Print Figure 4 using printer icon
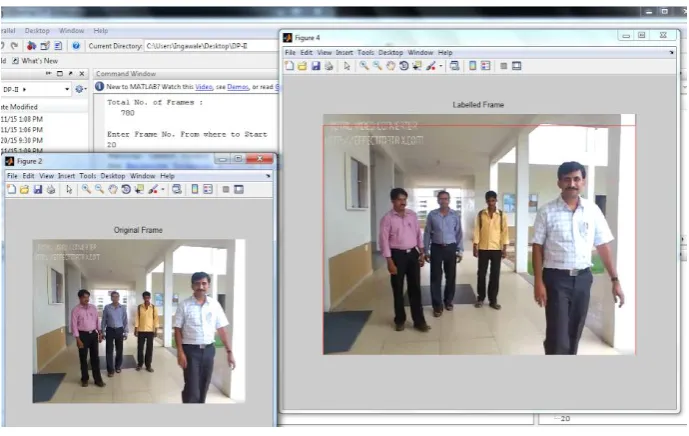 click(329, 66)
